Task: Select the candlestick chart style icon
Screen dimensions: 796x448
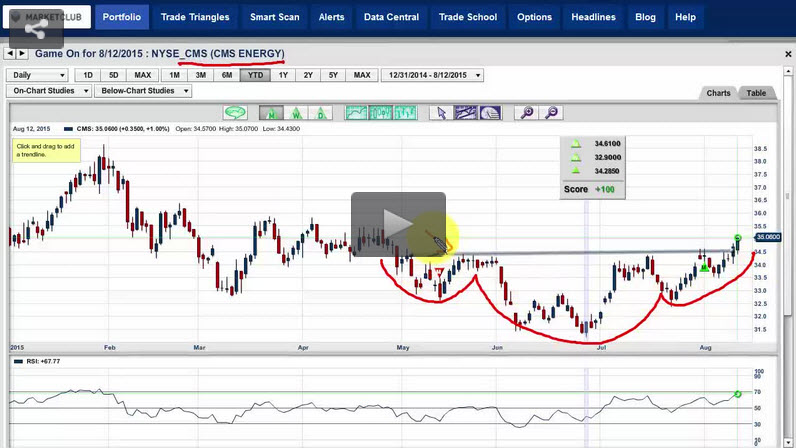Action: pos(379,113)
